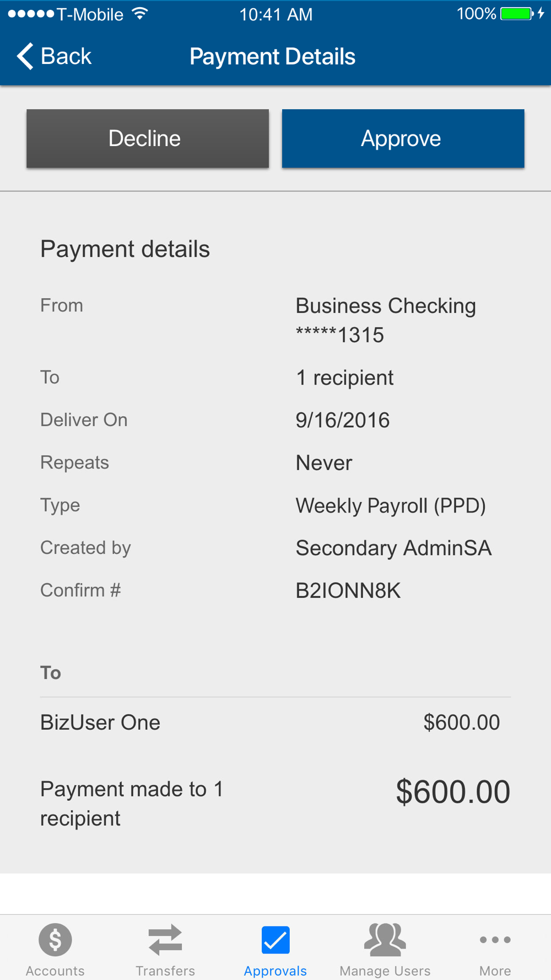Tap the Back text link
Image resolution: width=551 pixels, height=980 pixels.
(66, 56)
